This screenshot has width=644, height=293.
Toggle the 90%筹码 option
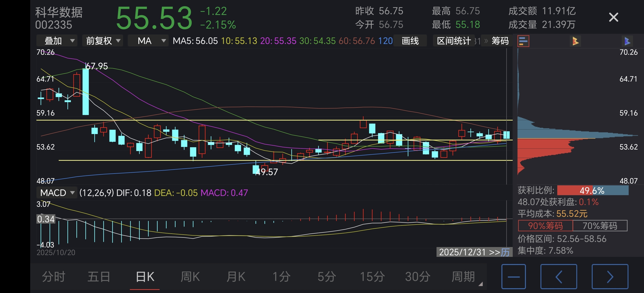545,226
